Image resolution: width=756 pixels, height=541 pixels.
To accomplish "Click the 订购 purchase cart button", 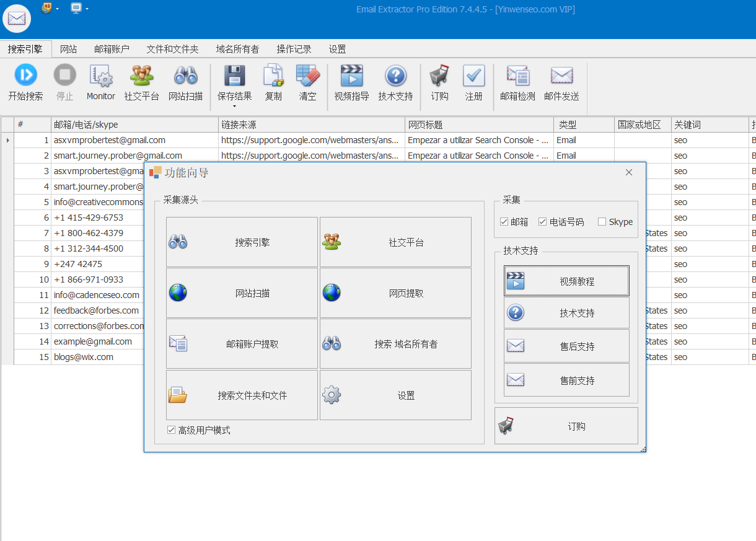I will (566, 426).
